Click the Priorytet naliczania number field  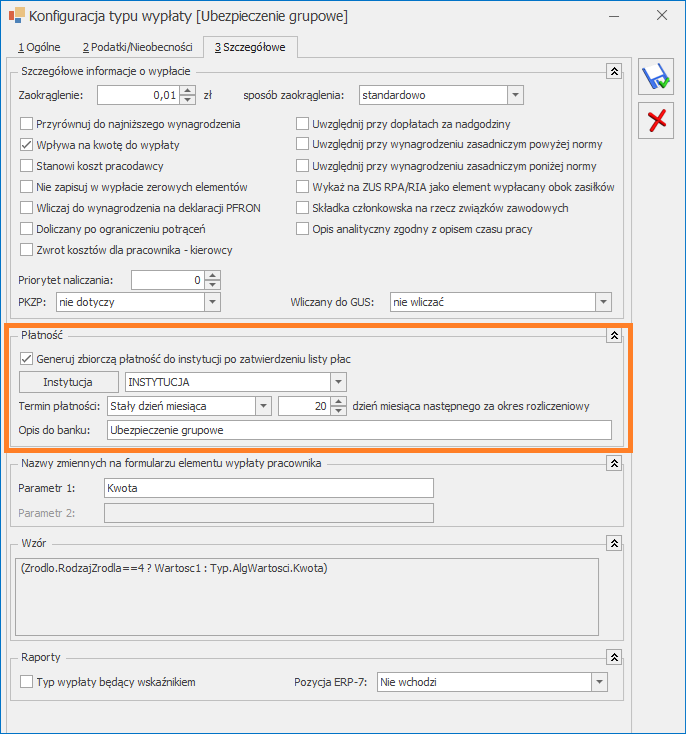click(x=168, y=280)
